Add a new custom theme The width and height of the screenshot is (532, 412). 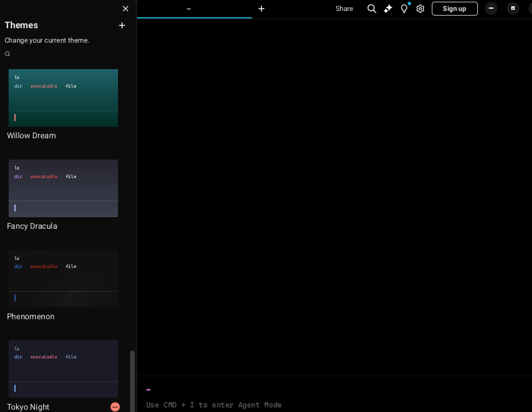[122, 25]
